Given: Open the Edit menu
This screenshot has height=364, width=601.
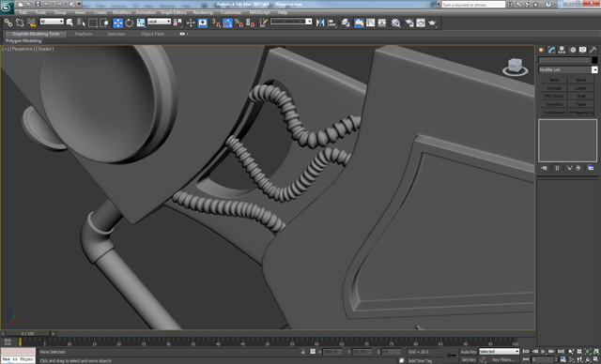Looking at the screenshot, I should point(23,12).
